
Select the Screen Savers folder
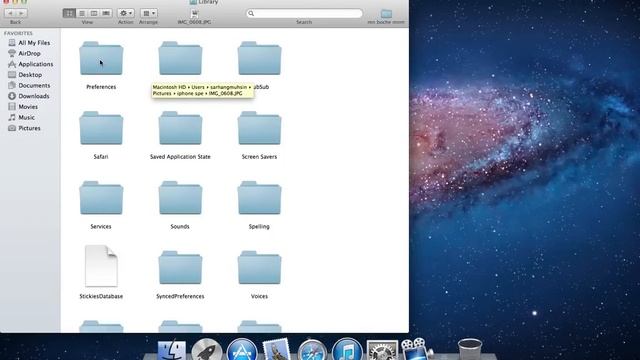coord(259,128)
